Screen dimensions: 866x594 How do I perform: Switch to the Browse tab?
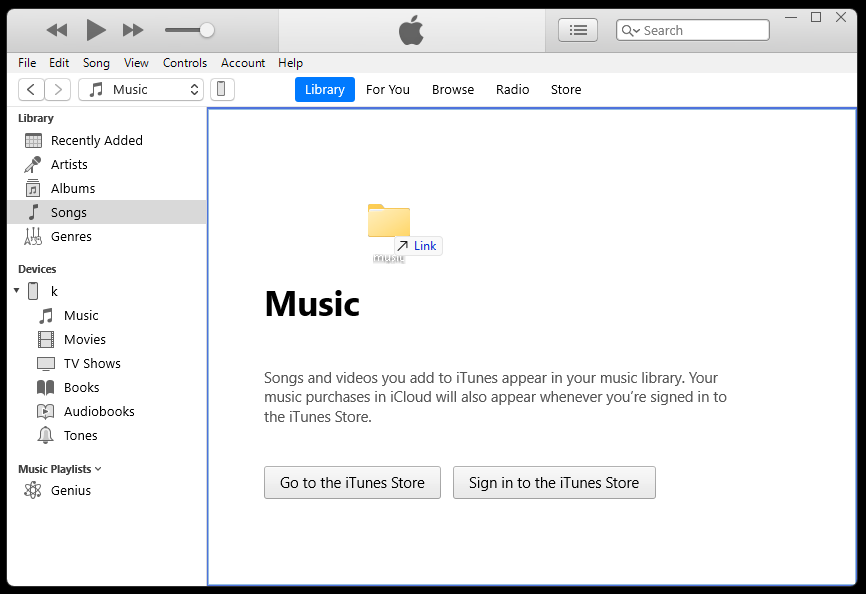(453, 89)
